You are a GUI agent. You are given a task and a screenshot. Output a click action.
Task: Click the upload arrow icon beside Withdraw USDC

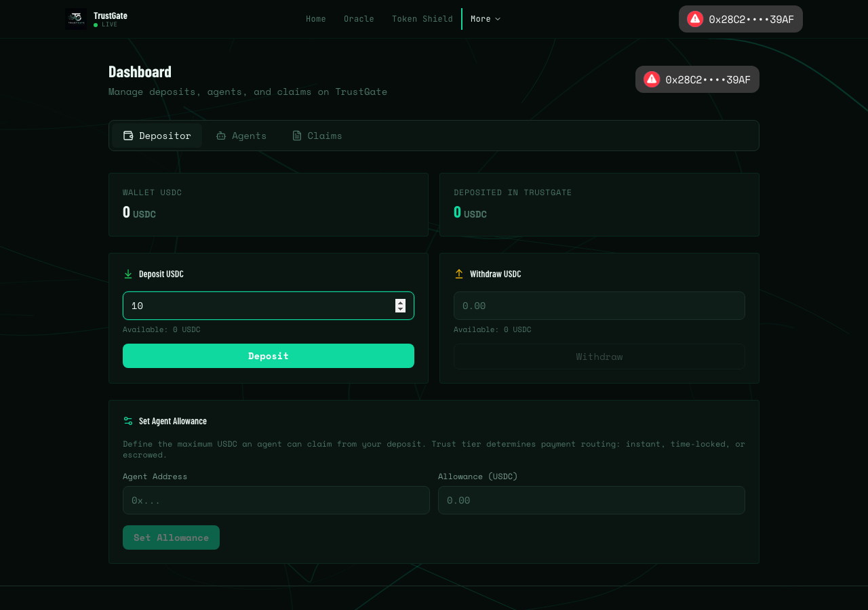(459, 274)
